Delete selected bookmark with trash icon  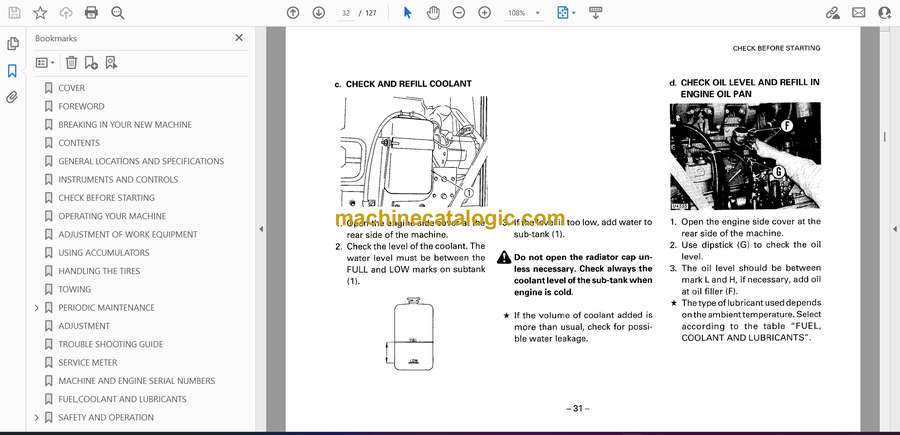pyautogui.click(x=71, y=63)
